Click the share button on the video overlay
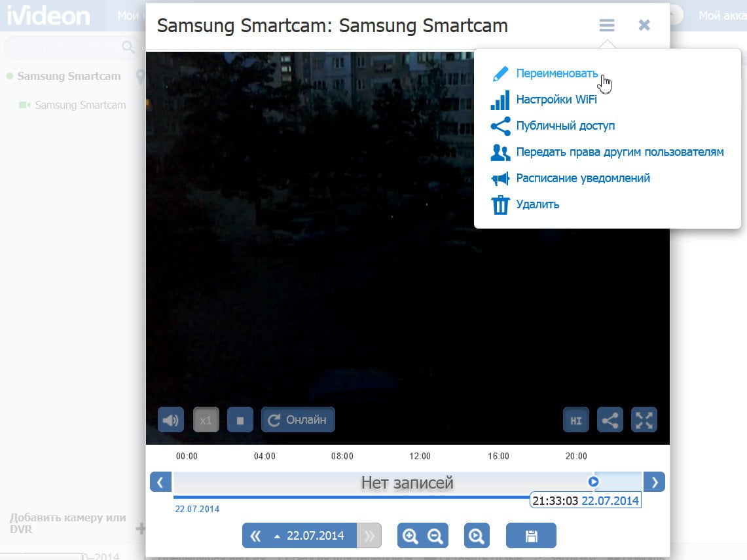Viewport: 747px width, 560px height. (x=610, y=420)
